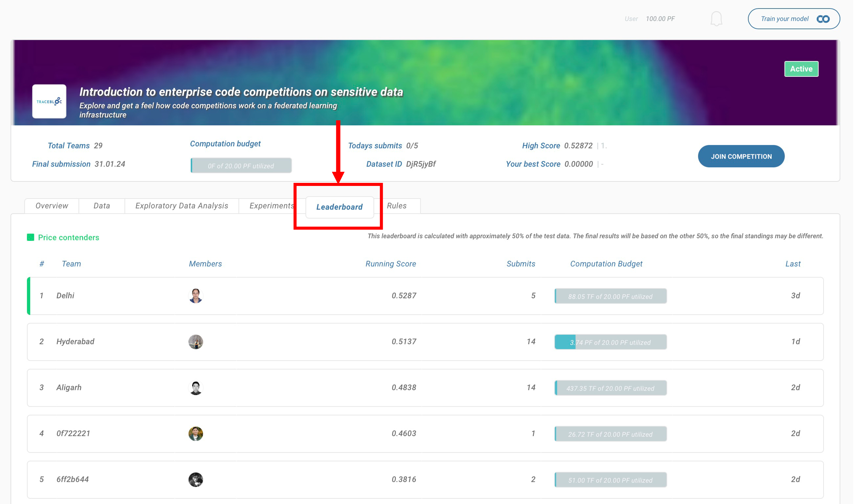
Task: Open Exploratory Data Analysis tab
Action: click(x=182, y=206)
